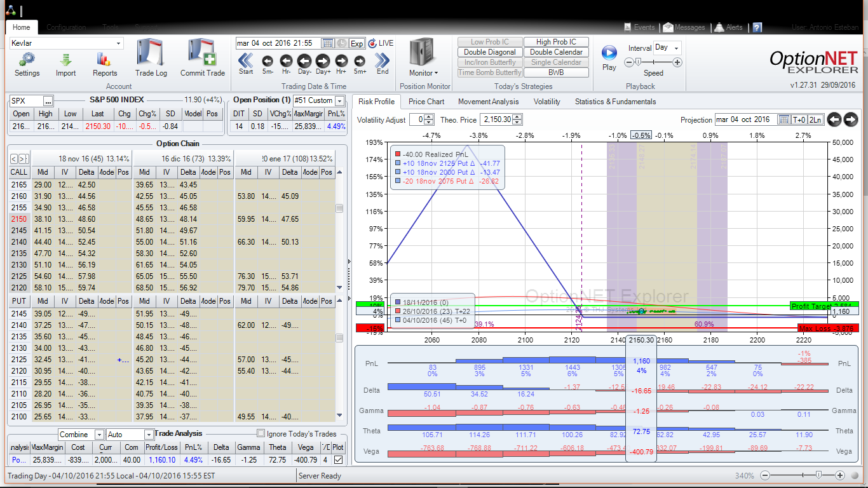The height and width of the screenshot is (488, 868).
Task: Expand the Kevlar account dropdown
Action: [118, 43]
